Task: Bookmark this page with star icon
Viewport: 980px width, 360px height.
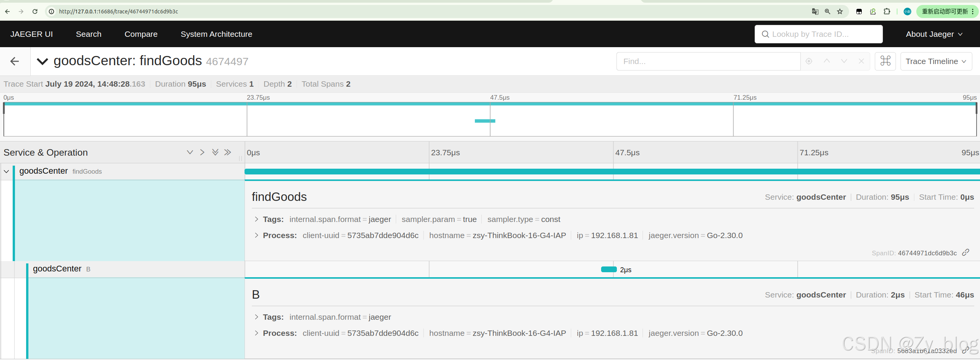Action: [x=840, y=12]
